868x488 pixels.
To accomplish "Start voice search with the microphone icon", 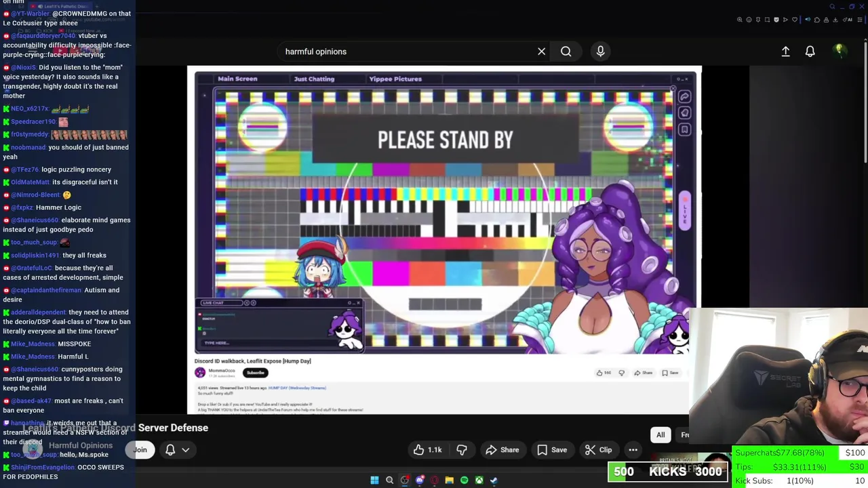I will click(x=600, y=52).
